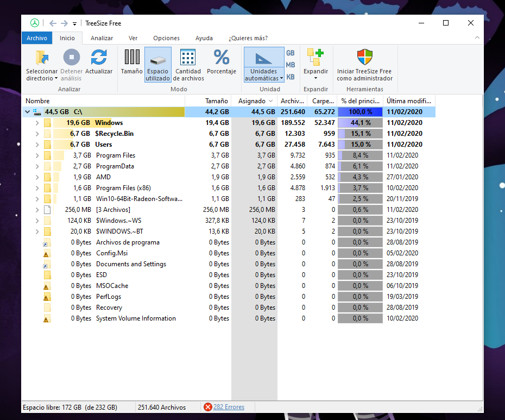Image resolution: width=505 pixels, height=420 pixels.
Task: Click System Volume Information warning icon
Action: click(x=47, y=318)
